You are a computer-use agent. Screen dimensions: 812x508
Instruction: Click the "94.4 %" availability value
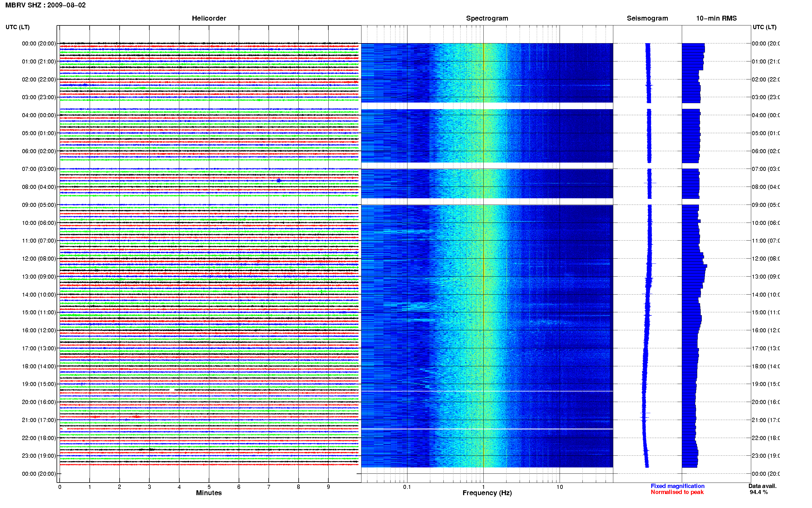point(759,492)
